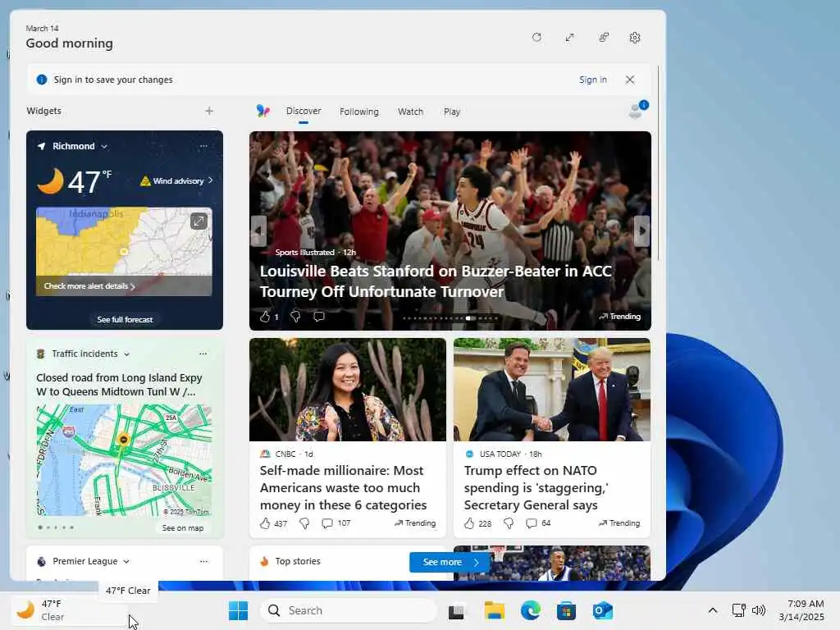Image resolution: width=840 pixels, height=630 pixels.
Task: Click See on map in traffic widget
Action: pos(183,527)
